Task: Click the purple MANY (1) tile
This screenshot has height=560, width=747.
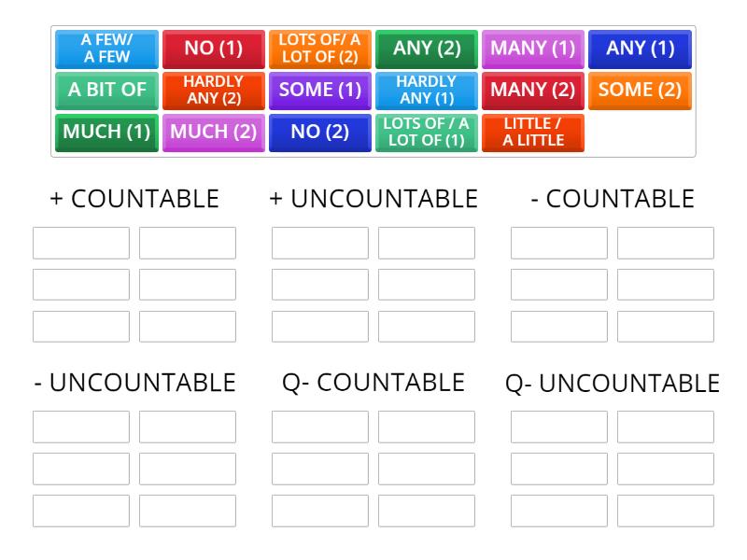Action: click(x=533, y=49)
